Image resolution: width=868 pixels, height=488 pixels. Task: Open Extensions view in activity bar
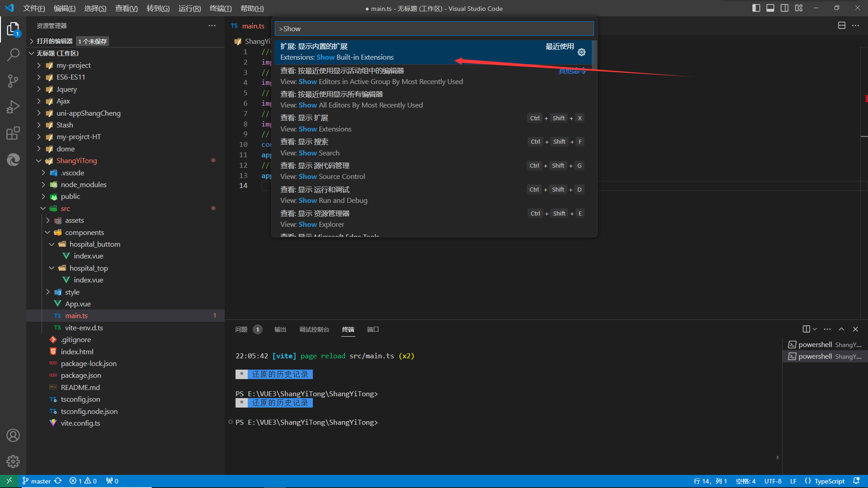click(13, 133)
